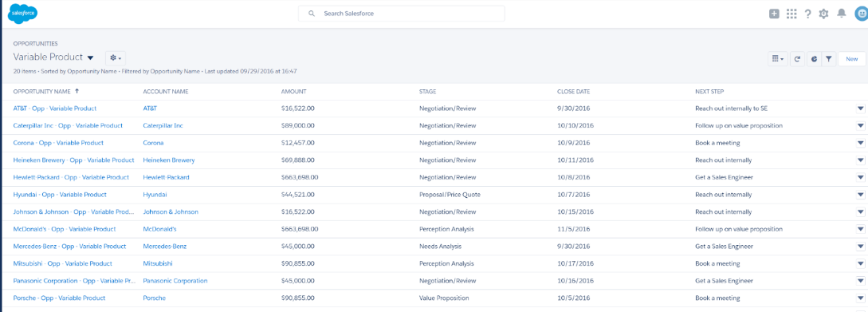Open the Caterpillar Inc account link

point(163,126)
